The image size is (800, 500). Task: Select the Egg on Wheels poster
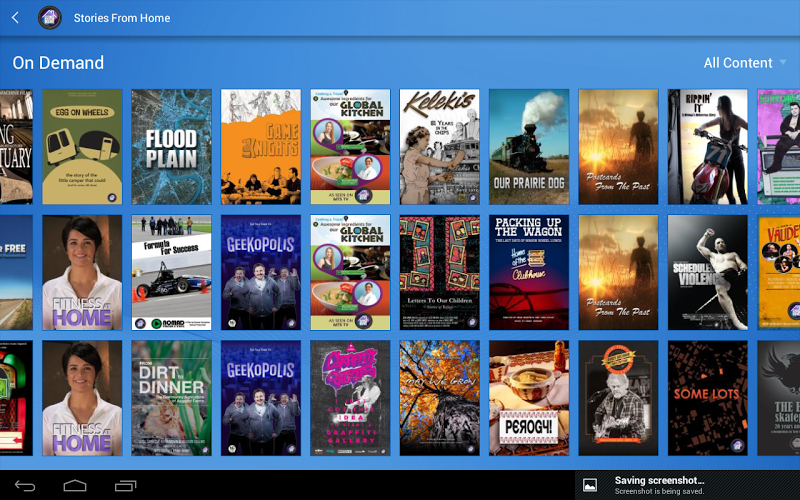[x=82, y=147]
